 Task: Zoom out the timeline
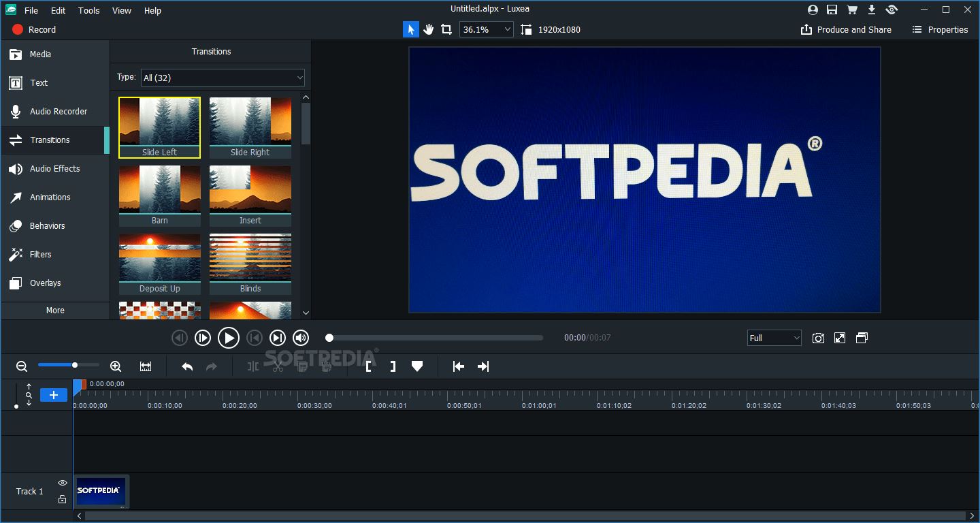[22, 366]
